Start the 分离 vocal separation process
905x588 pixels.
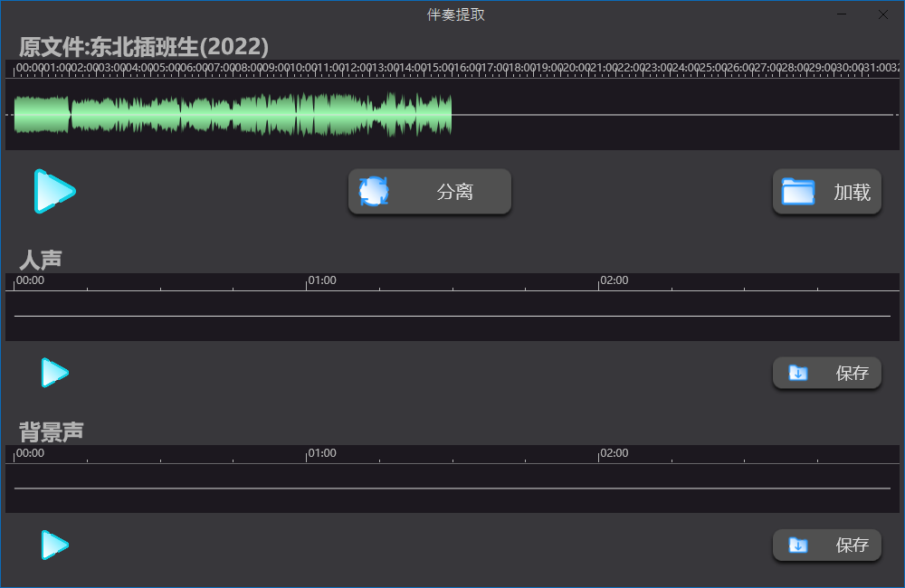pyautogui.click(x=430, y=191)
